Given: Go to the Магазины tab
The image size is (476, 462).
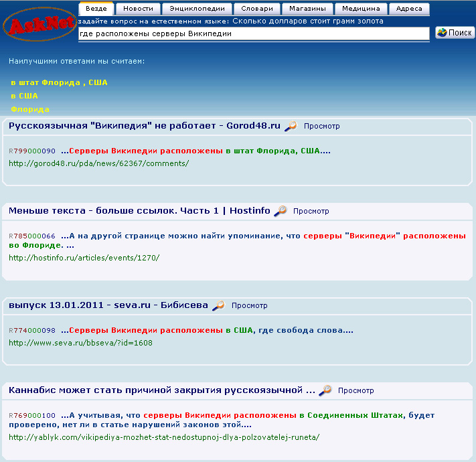Looking at the screenshot, I should (308, 9).
